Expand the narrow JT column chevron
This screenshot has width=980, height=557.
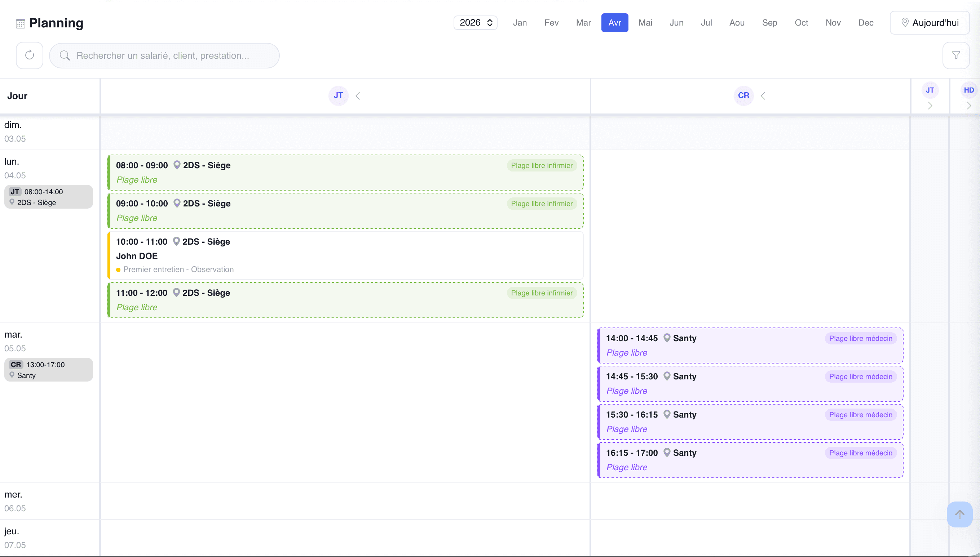(930, 106)
